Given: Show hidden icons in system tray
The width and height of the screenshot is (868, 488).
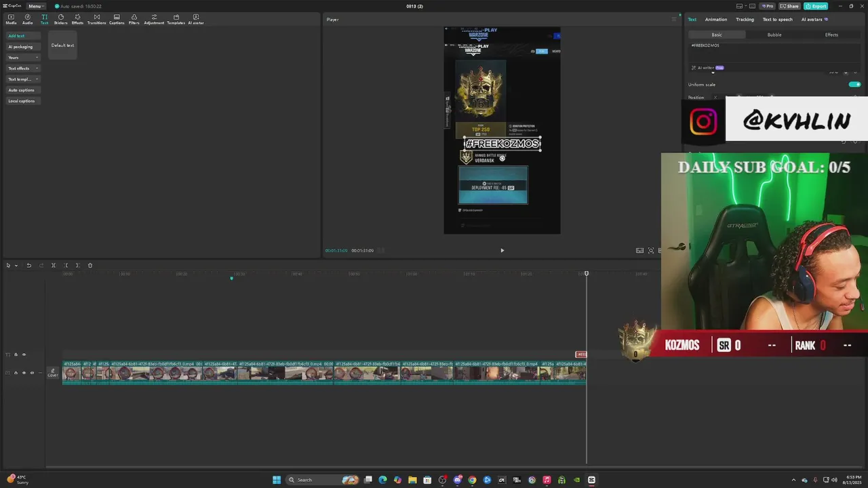Looking at the screenshot, I should pos(793,480).
